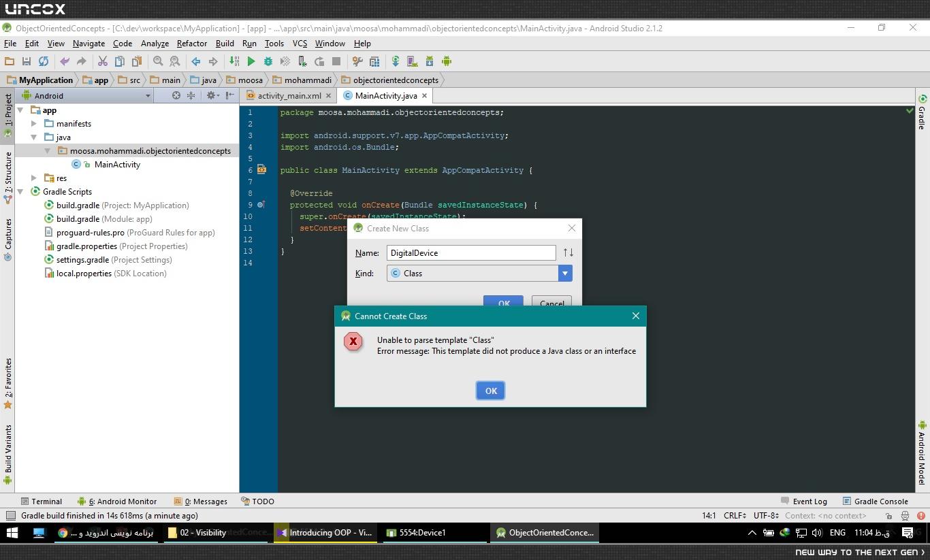
Task: Open the Gradle Console panel
Action: (x=875, y=501)
